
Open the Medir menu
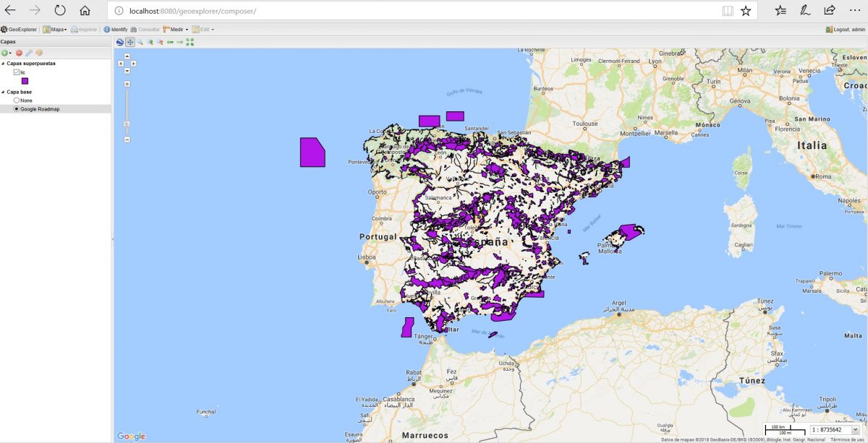pyautogui.click(x=178, y=29)
